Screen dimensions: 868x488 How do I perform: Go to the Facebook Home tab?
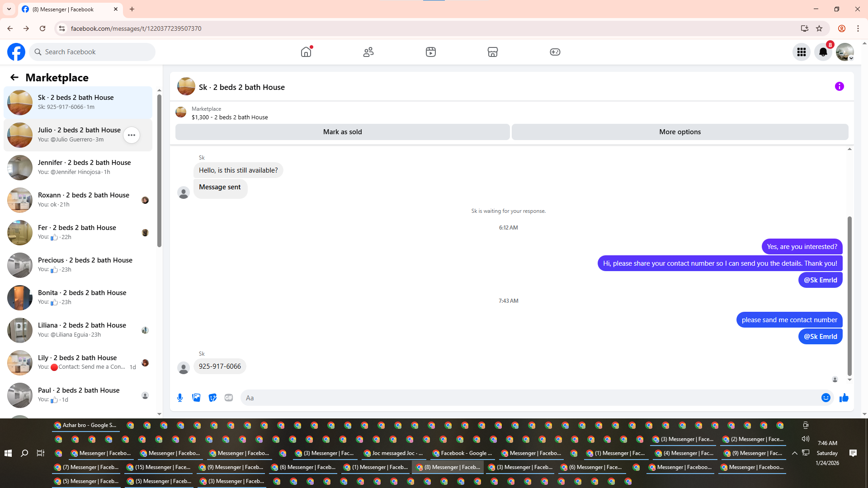(x=306, y=52)
